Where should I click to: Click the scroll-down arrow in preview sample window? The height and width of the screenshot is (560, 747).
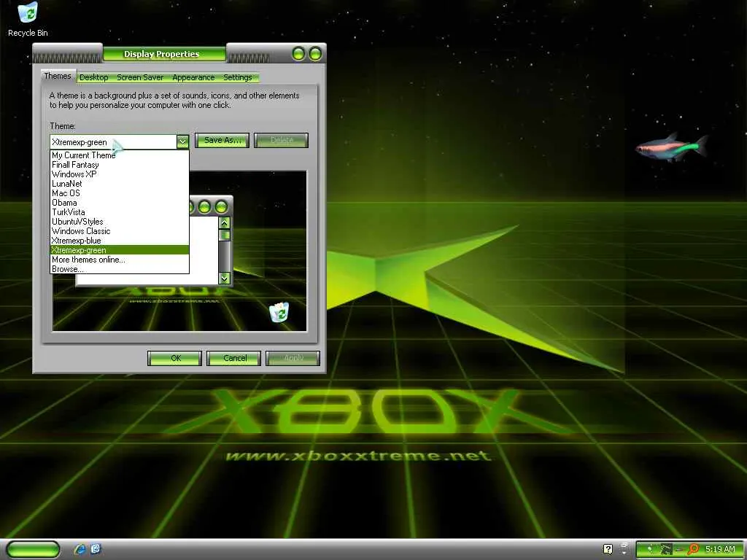pyautogui.click(x=225, y=278)
